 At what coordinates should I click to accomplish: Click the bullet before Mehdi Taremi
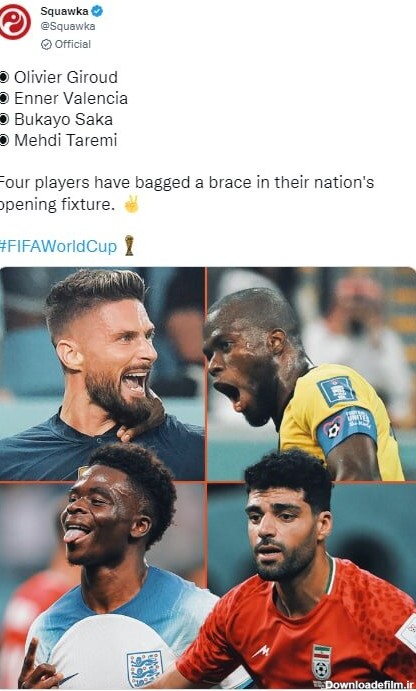click(4, 141)
